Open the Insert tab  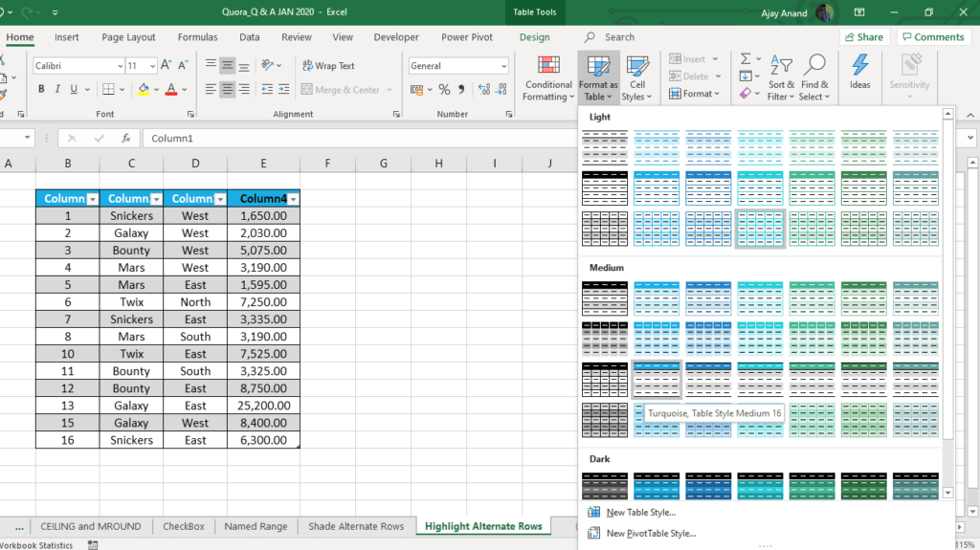tap(66, 37)
